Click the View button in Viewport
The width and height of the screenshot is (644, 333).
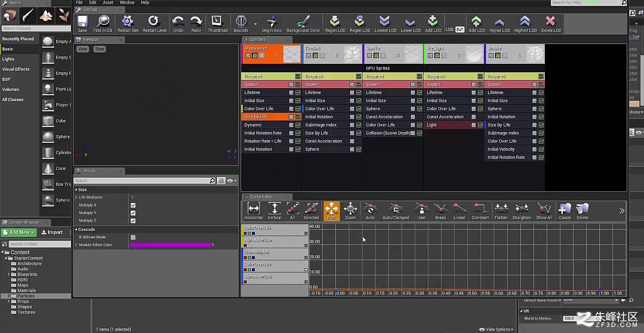(x=83, y=49)
